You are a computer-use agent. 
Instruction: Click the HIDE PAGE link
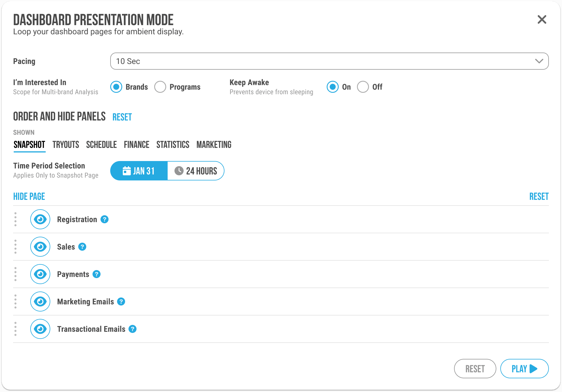click(x=29, y=196)
